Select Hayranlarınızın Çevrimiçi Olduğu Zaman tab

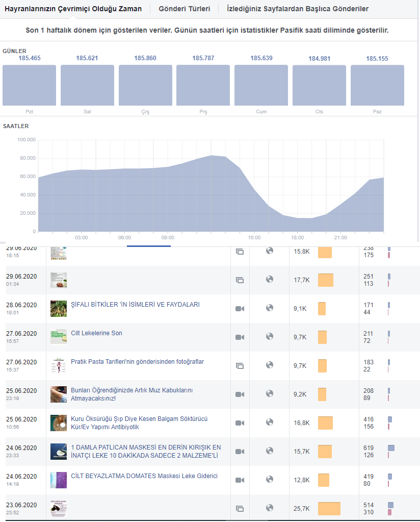pos(73,9)
